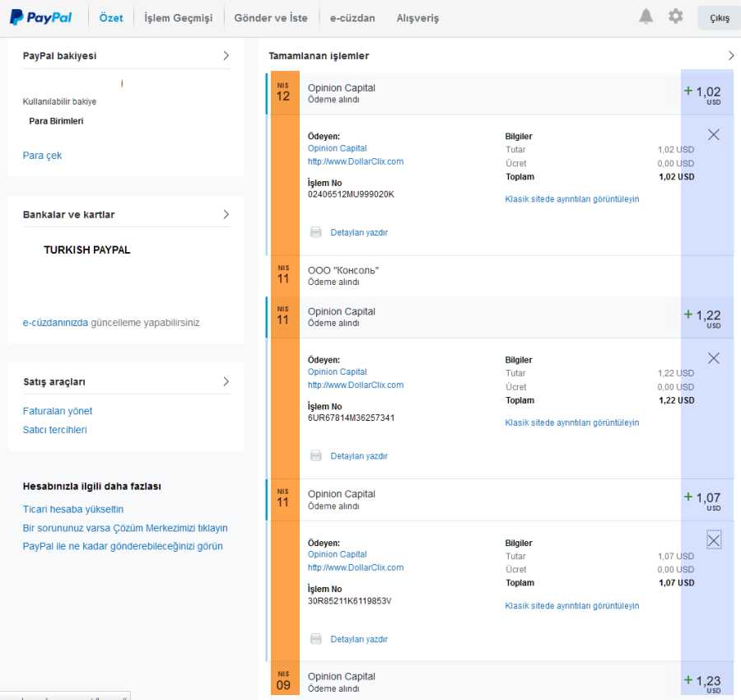Collapse the NIS 12 Opinion Capital transaction row
The height and width of the screenshot is (700, 741).
pyautogui.click(x=500, y=92)
